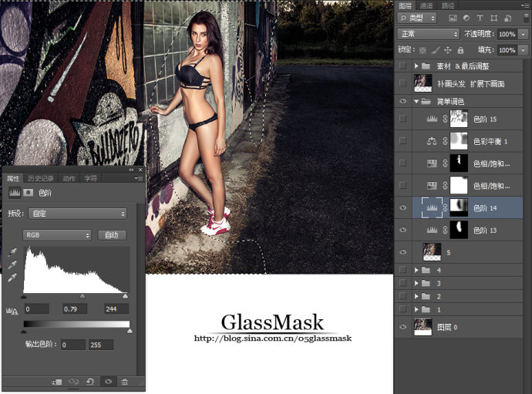Delete this adjustment layer via trash

(x=125, y=382)
